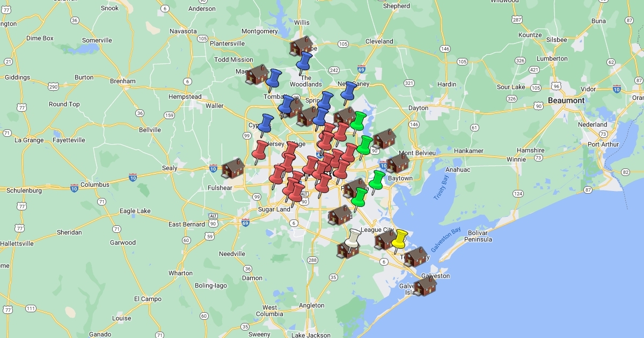Click the Sealy label
Image resolution: width=644 pixels, height=338 pixels.
(x=170, y=168)
